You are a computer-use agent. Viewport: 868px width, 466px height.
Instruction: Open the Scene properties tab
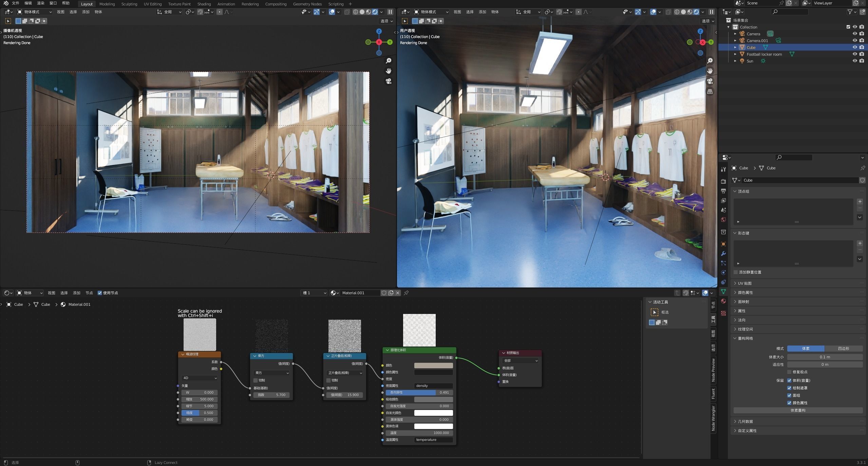pyautogui.click(x=723, y=210)
